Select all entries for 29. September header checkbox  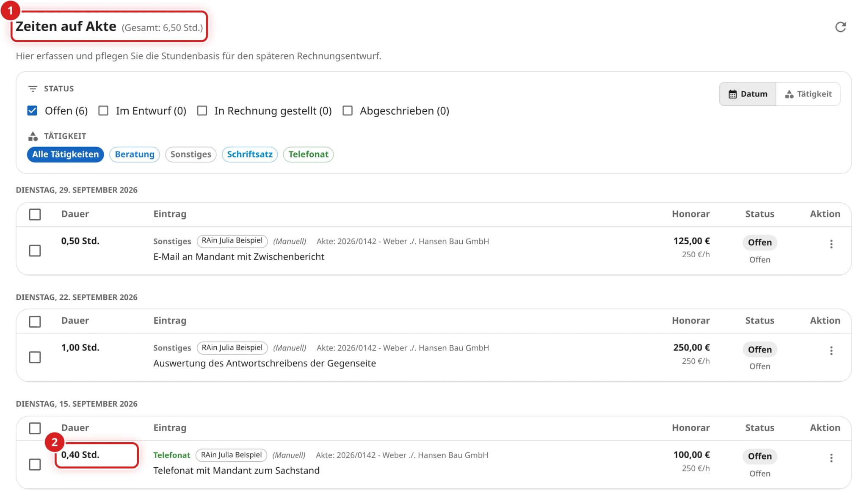point(35,215)
